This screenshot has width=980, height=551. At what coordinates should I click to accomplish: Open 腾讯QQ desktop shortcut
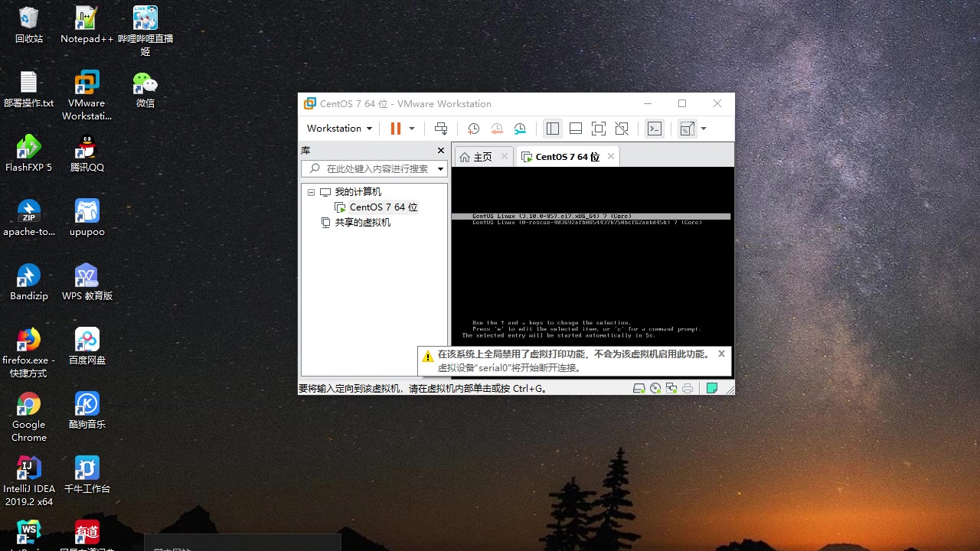[x=87, y=154]
